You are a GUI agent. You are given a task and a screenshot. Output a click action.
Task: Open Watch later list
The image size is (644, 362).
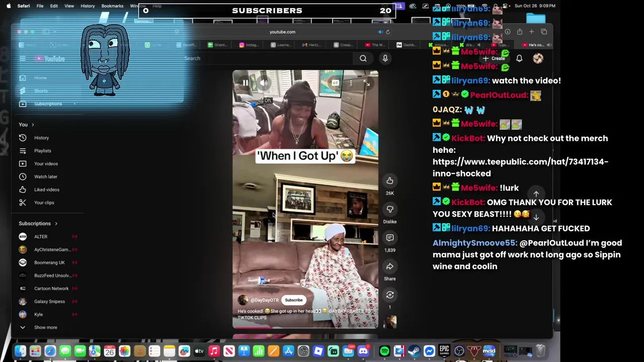click(x=46, y=177)
